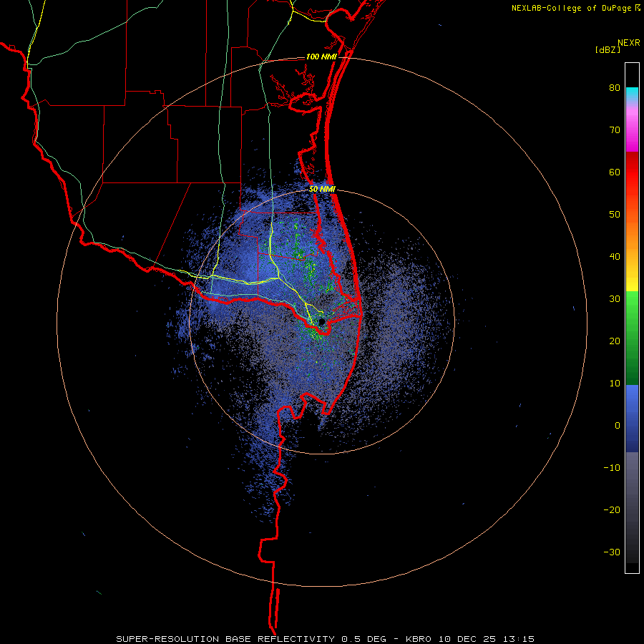Viewport: 644px width, 644px height.
Task: Click the -30 value on dBZ scale
Action: pos(612,552)
